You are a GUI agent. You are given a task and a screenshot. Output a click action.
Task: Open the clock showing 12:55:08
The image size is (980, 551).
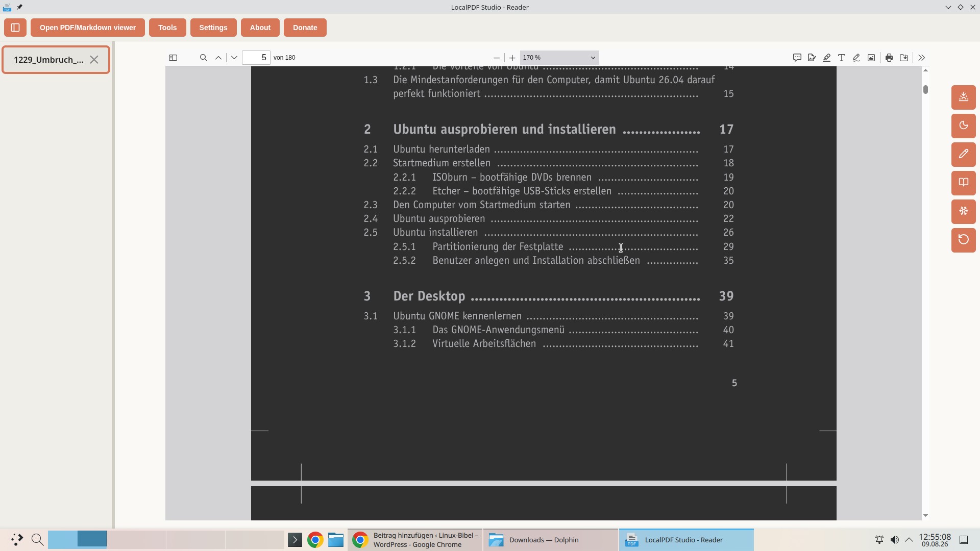935,540
